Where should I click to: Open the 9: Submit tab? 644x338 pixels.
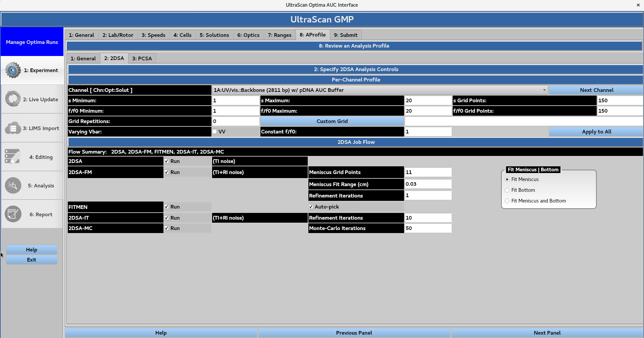pyautogui.click(x=345, y=35)
